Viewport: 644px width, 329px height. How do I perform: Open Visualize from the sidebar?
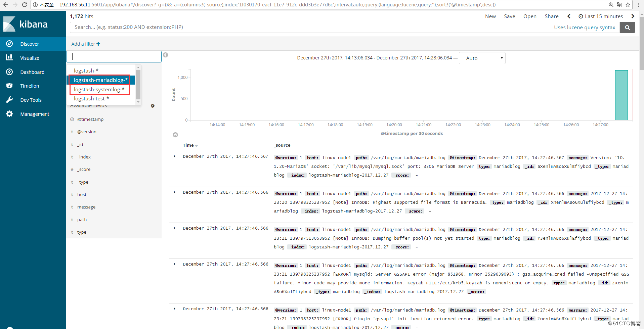coord(30,57)
